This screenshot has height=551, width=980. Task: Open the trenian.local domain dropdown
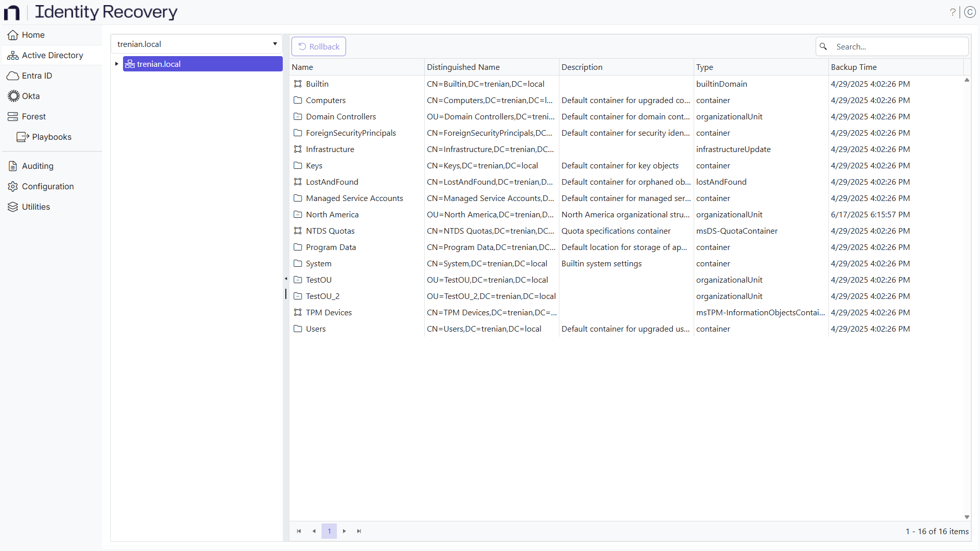pyautogui.click(x=275, y=44)
